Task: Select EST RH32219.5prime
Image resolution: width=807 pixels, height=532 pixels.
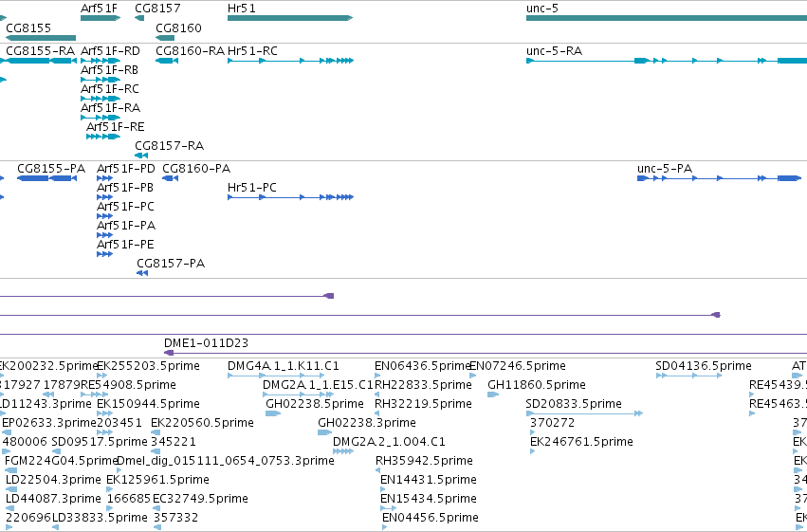Action: [377, 413]
